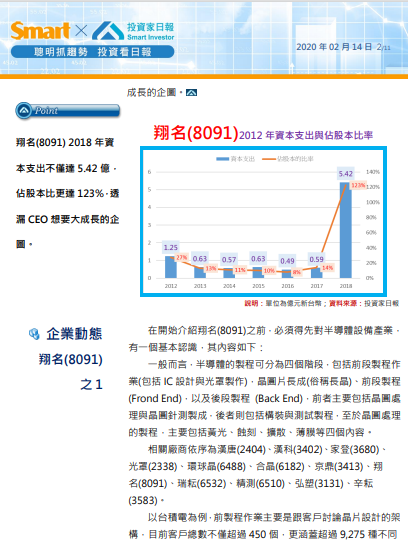Click the 0.57 value for 2014
This screenshot has height=552, width=408.
click(x=229, y=259)
